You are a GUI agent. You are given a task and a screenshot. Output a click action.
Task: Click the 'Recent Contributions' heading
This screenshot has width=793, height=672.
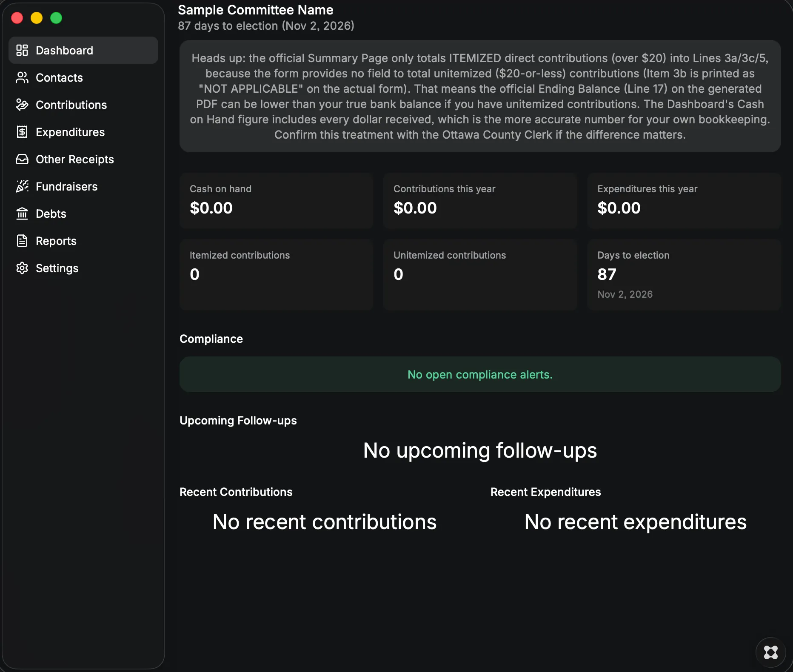(236, 492)
